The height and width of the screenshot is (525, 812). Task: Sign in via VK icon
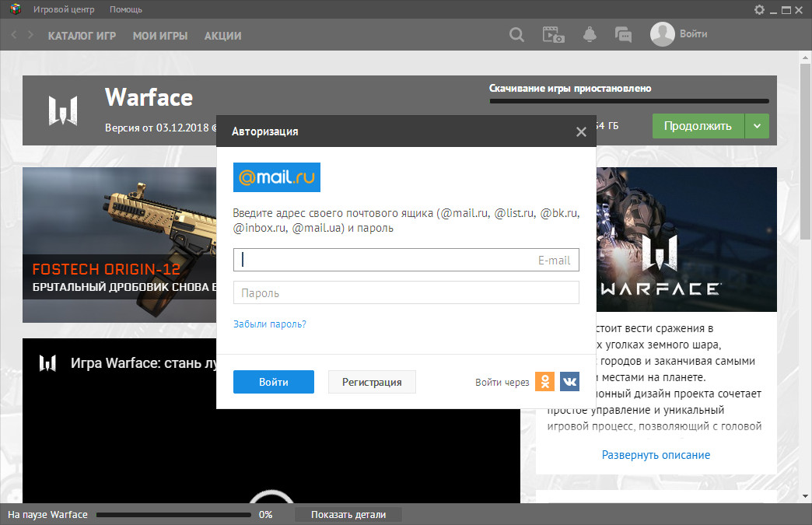click(x=569, y=382)
